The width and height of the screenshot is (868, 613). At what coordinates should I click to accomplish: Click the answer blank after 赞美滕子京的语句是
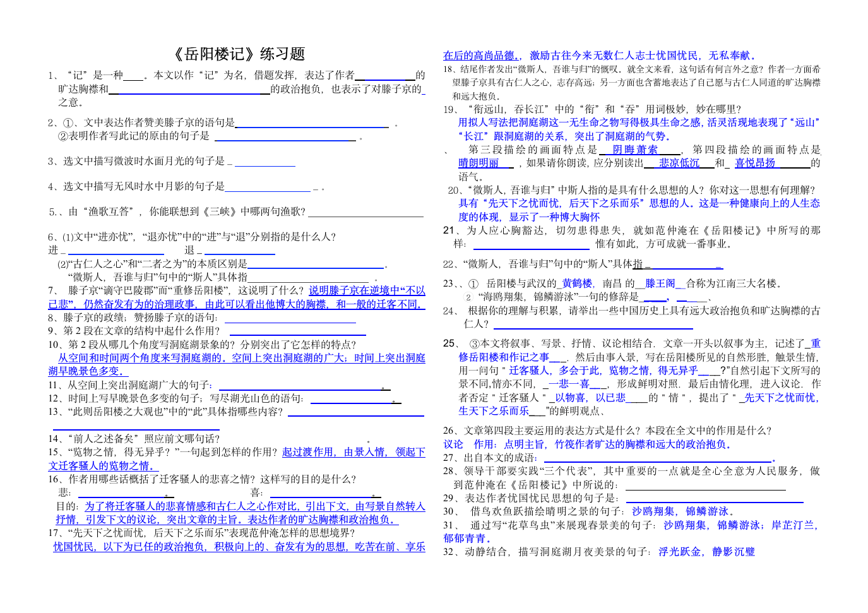(312, 123)
